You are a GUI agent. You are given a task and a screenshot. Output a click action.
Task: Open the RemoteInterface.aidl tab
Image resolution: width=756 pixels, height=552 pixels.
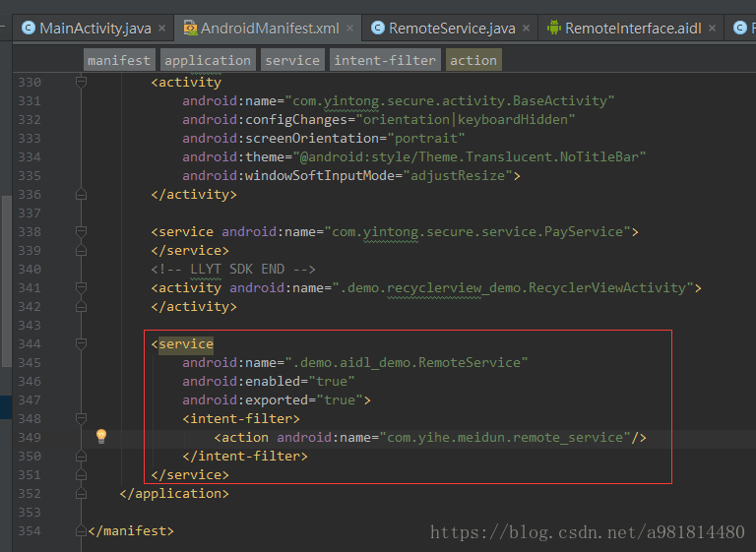[x=632, y=29]
